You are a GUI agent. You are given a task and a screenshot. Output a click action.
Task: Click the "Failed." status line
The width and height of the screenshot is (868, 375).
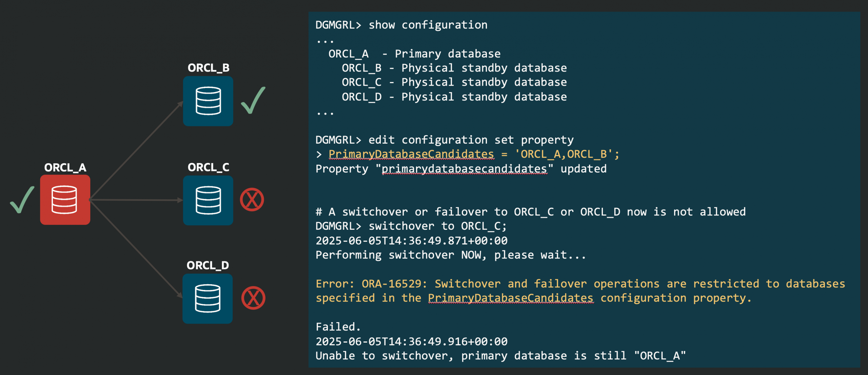pos(338,327)
